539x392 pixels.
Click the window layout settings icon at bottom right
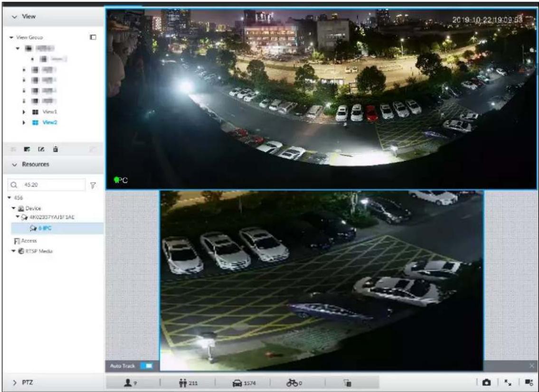pyautogui.click(x=529, y=383)
